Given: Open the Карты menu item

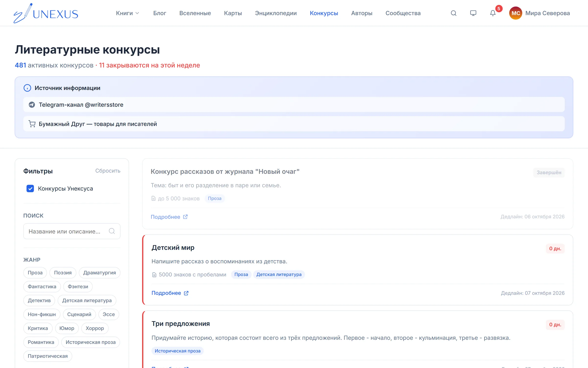Looking at the screenshot, I should [x=233, y=13].
